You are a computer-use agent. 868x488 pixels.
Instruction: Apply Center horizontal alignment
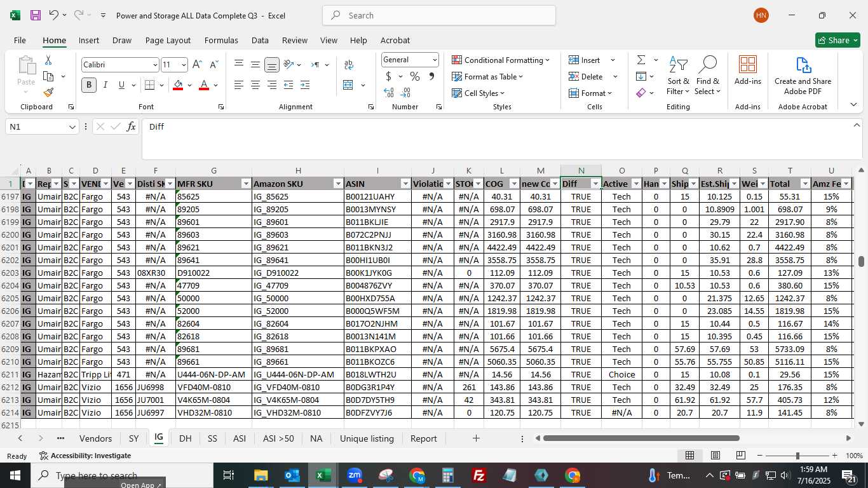click(255, 85)
